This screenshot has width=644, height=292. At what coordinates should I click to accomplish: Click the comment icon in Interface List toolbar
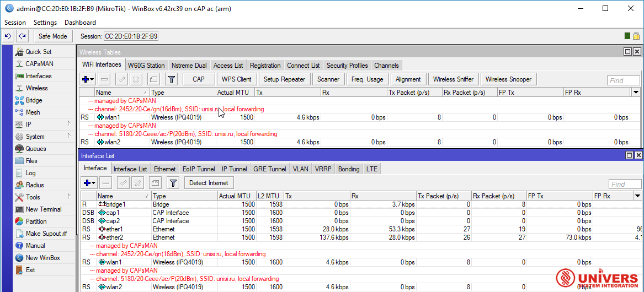click(x=156, y=183)
